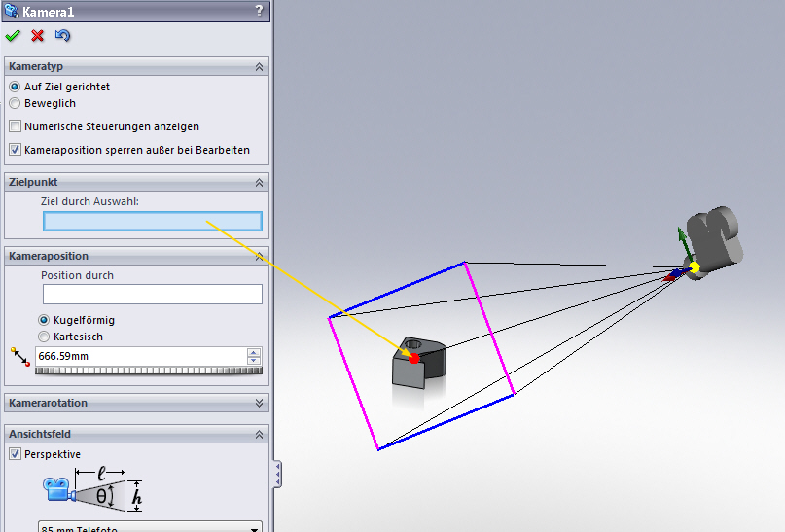The image size is (785, 532).
Task: Click the yellow camera position handle
Action: coord(694,267)
